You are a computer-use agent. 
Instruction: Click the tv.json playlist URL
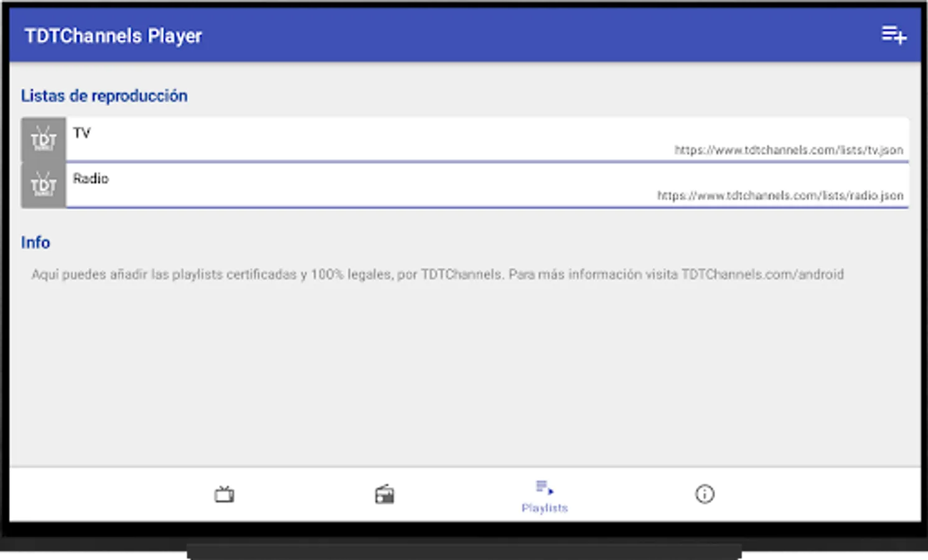pos(789,150)
